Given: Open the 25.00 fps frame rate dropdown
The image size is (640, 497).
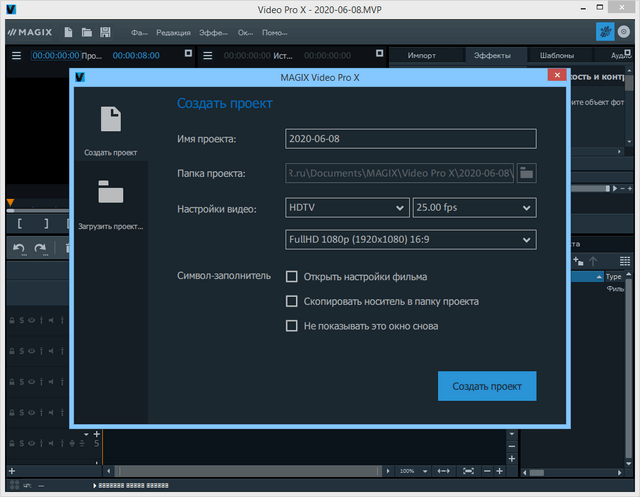Looking at the screenshot, I should pos(475,208).
